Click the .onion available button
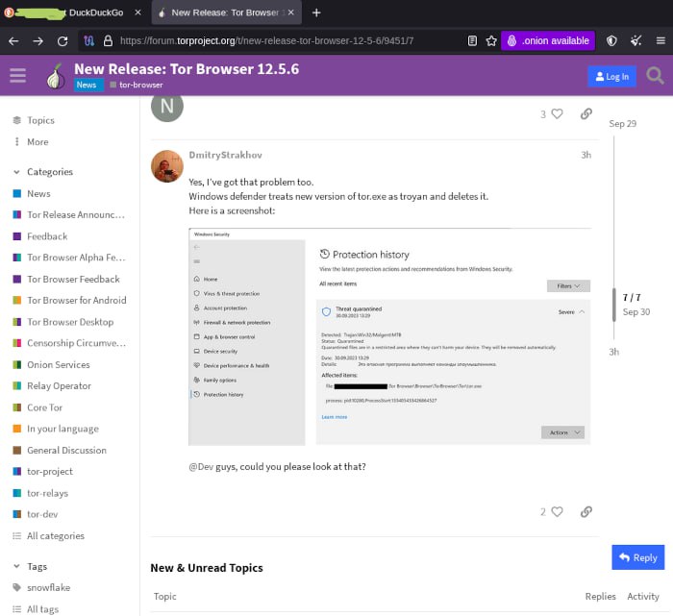Image resolution: width=673 pixels, height=616 pixels. pos(548,40)
